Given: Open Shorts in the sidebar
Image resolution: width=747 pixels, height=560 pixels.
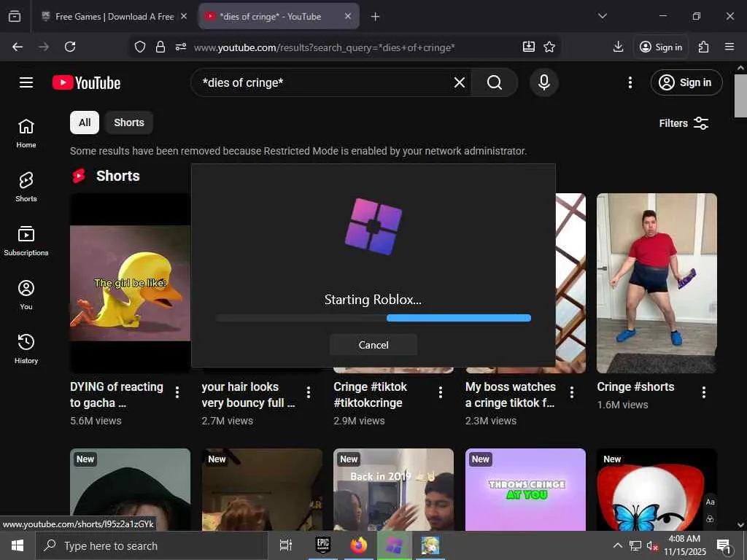Looking at the screenshot, I should (26, 187).
